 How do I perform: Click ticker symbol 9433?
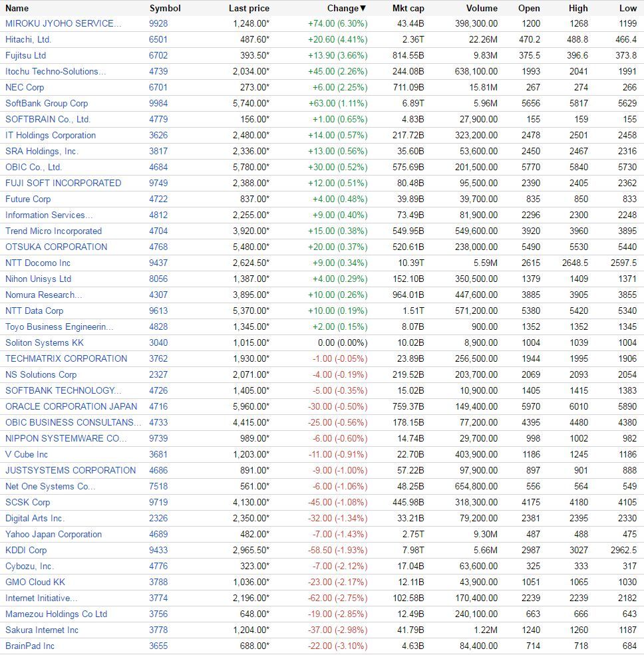pos(158,551)
